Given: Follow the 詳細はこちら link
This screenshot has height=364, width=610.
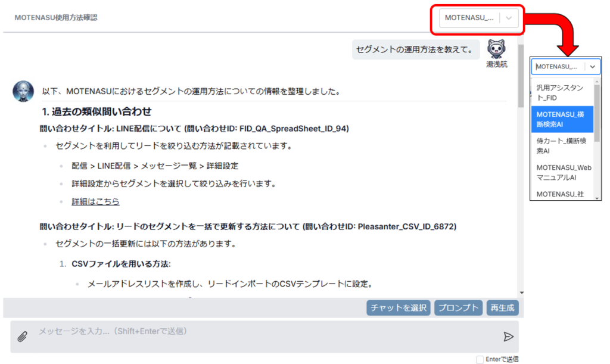Looking at the screenshot, I should coord(95,201).
